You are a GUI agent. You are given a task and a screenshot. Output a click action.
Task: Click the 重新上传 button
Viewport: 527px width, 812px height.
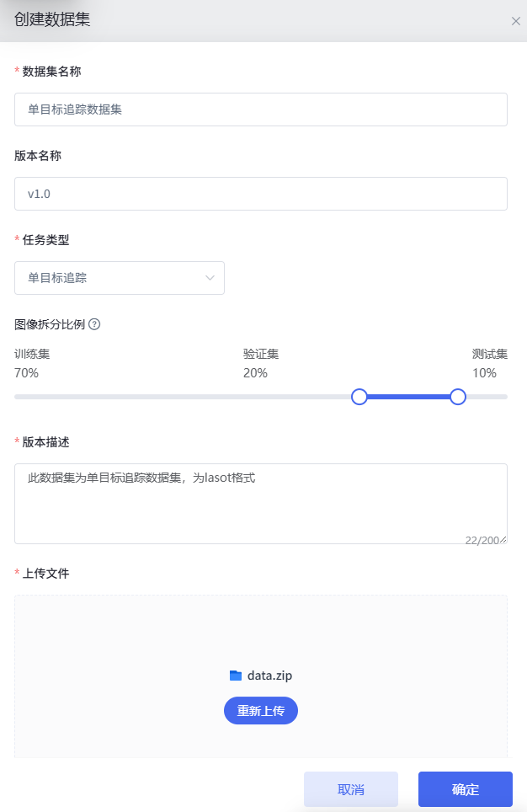click(x=260, y=711)
